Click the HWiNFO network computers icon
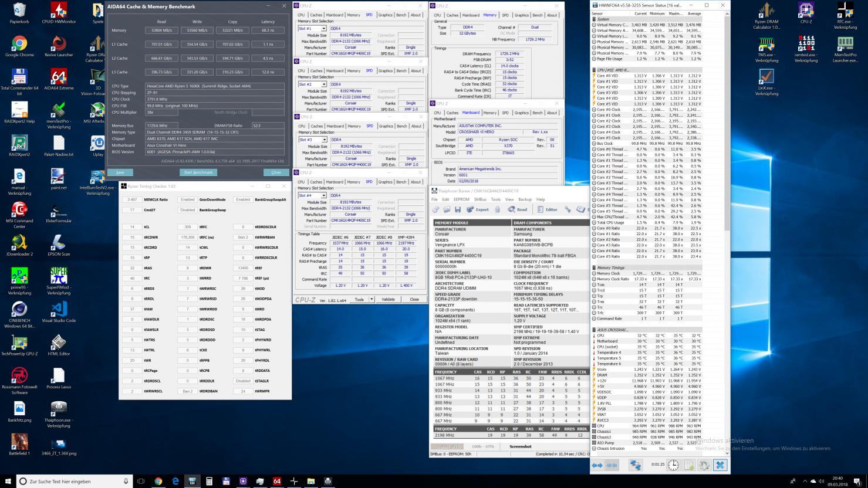Image resolution: width=868 pixels, height=488 pixels. click(x=636, y=465)
